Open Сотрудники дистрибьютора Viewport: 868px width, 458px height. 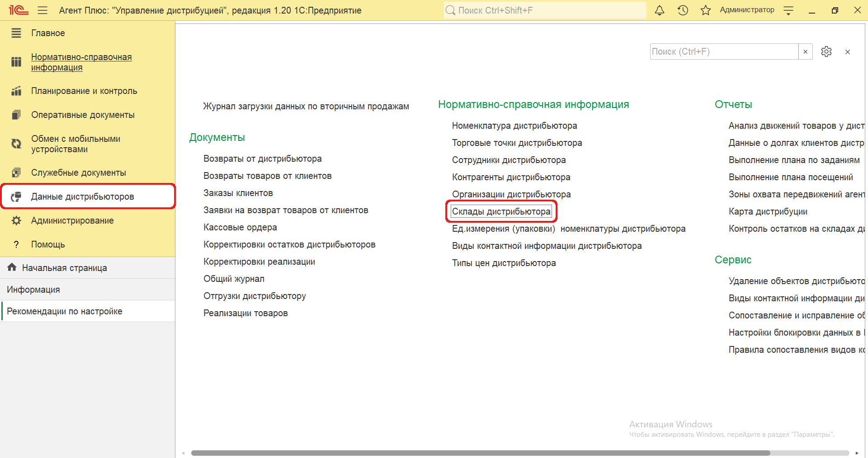[509, 160]
